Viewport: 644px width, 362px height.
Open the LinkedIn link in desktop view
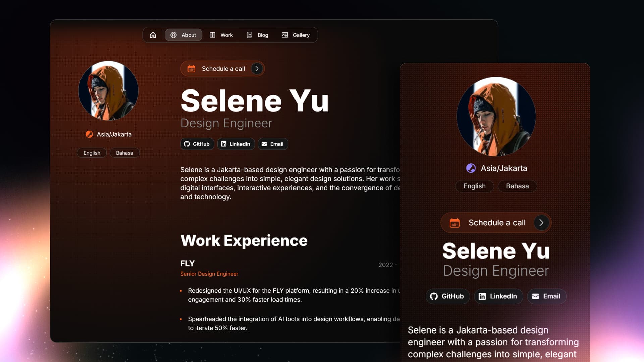236,144
